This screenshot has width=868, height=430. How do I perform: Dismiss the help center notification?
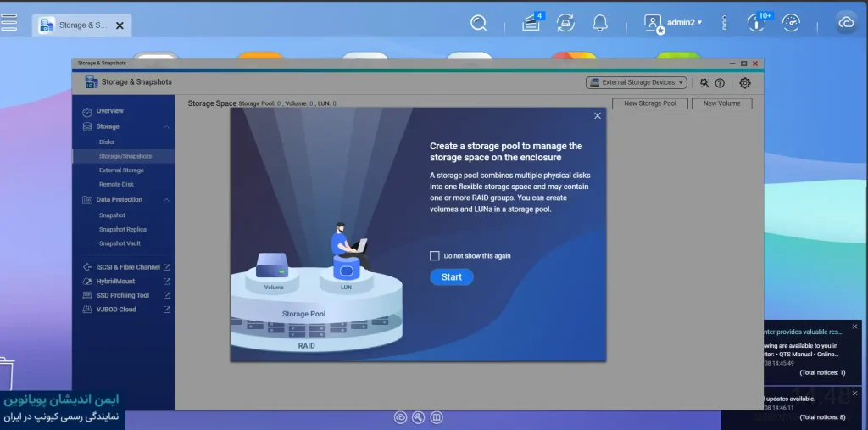pyautogui.click(x=854, y=327)
